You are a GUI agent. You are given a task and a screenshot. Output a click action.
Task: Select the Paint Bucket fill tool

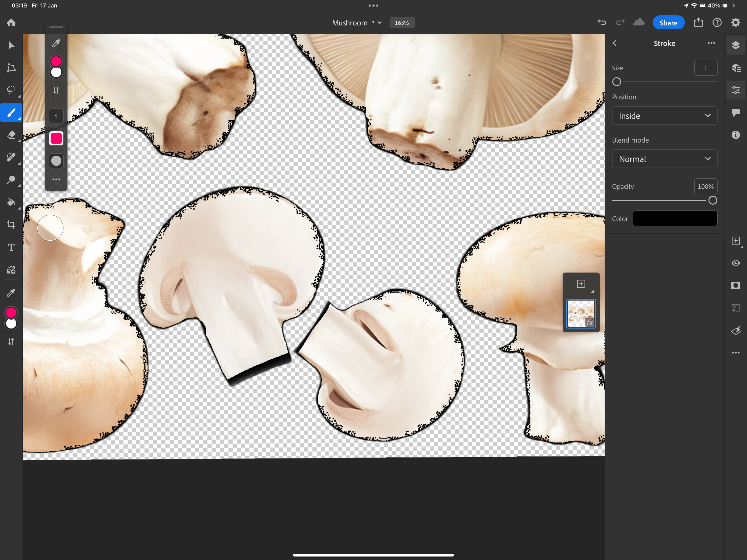11,202
